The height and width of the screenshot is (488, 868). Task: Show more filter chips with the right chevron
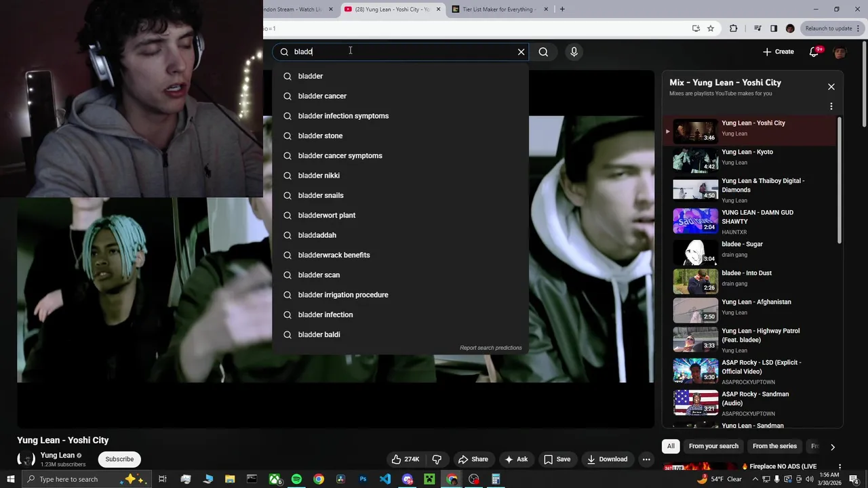[x=832, y=447]
